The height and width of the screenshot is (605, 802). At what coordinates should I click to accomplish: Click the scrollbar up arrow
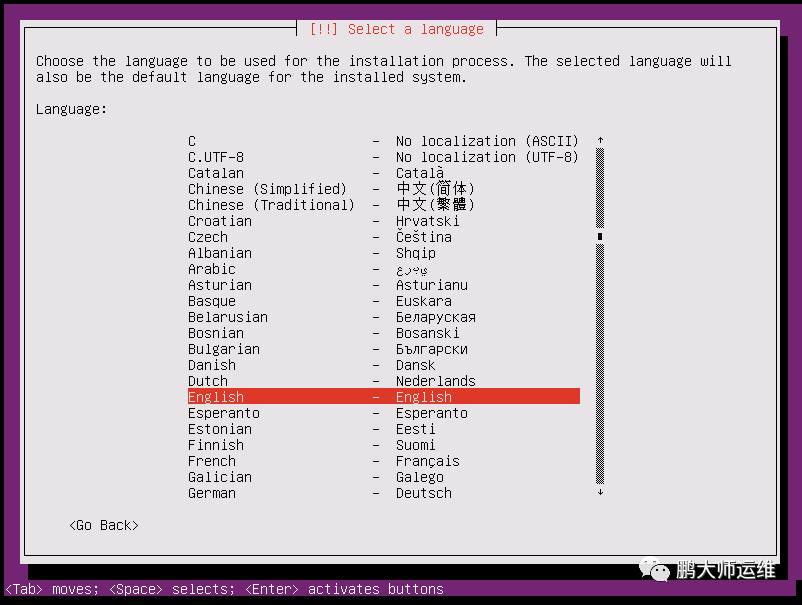(x=600, y=140)
